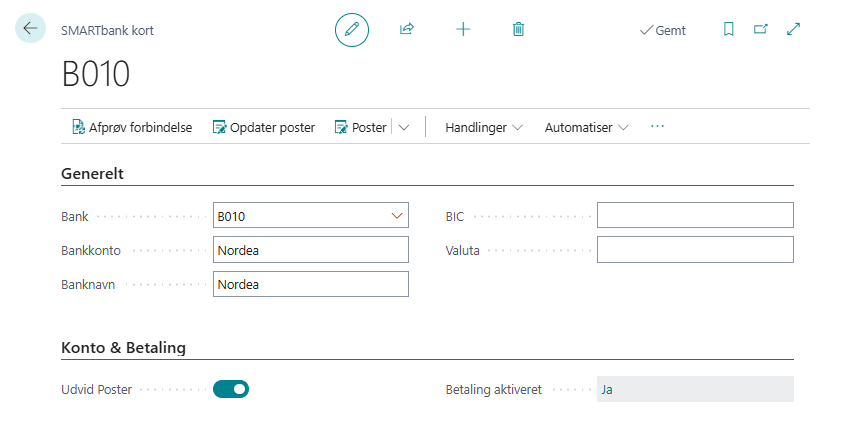
Task: Click Opdater poster button
Action: pos(264,128)
